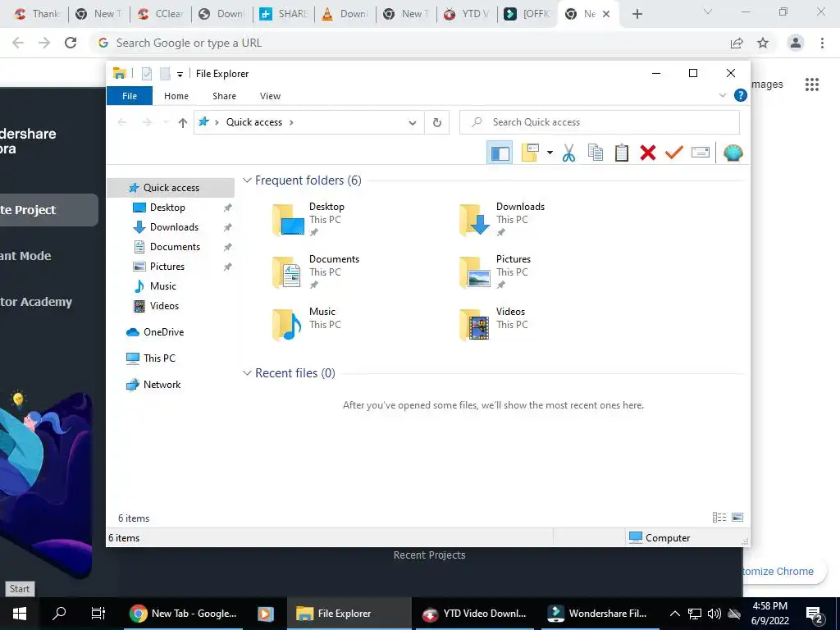The image size is (840, 630).
Task: Collapse the Frequent folders group
Action: (x=247, y=180)
